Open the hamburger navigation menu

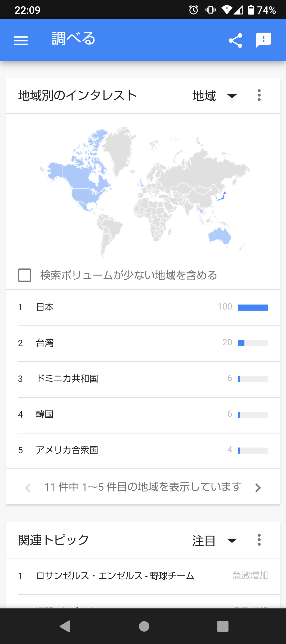[21, 40]
